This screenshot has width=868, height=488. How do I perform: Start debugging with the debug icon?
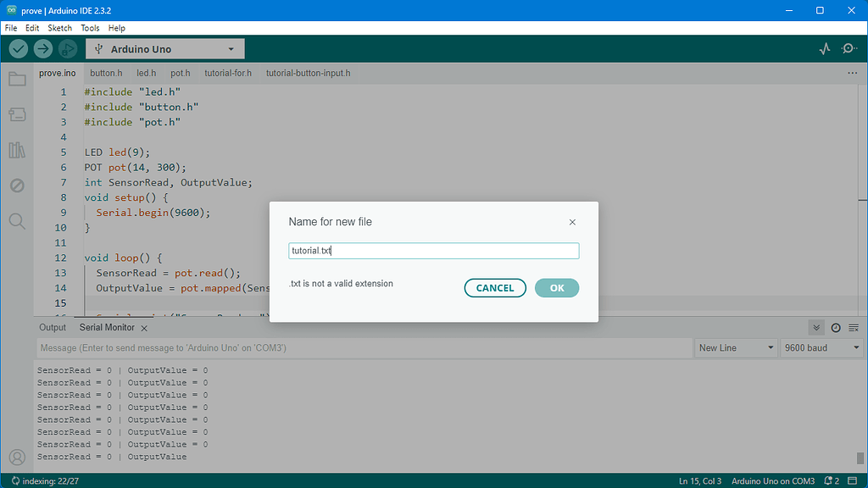point(67,48)
